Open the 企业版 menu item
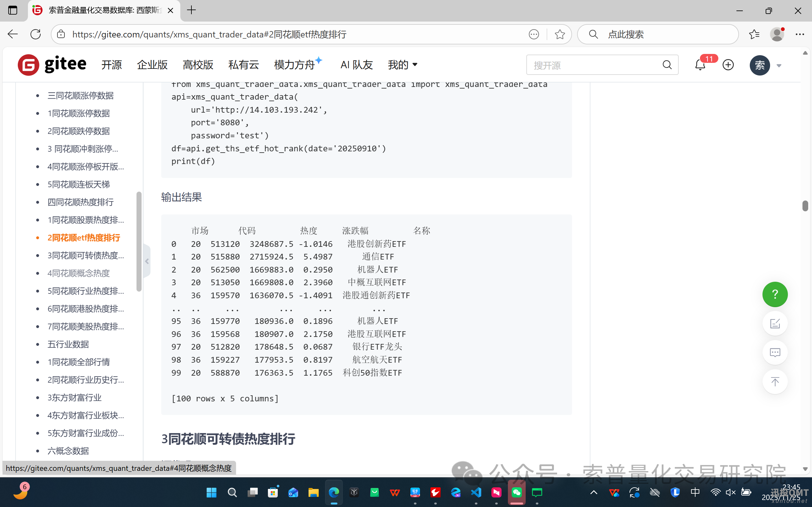812x507 pixels. pyautogui.click(x=152, y=65)
